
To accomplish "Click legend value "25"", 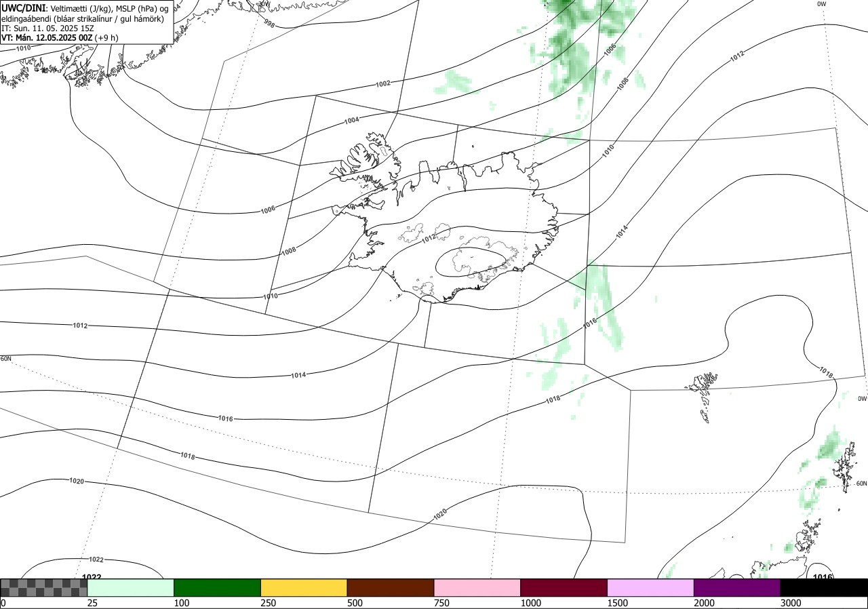I will tap(92, 603).
